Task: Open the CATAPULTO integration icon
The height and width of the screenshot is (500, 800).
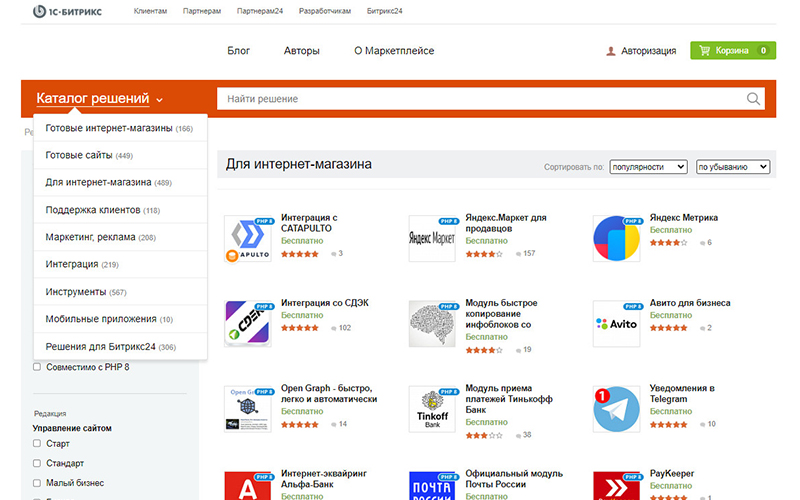Action: (248, 239)
